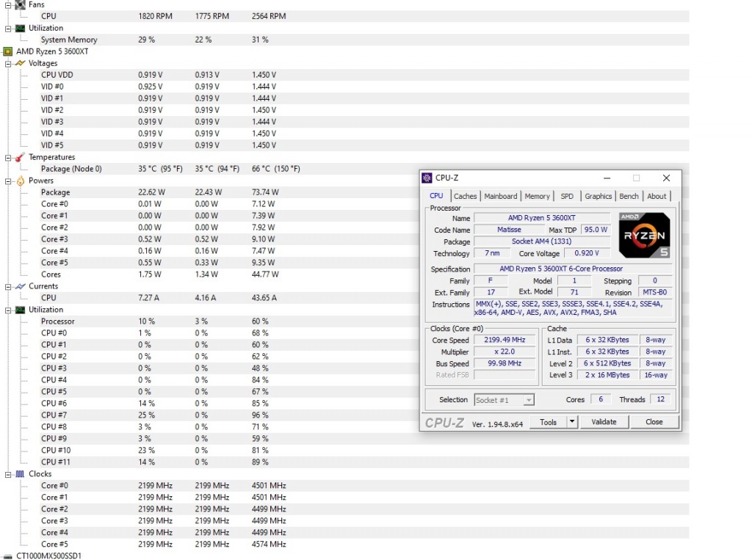Click the Ryzen 5 logo in CPU-Z

click(644, 235)
